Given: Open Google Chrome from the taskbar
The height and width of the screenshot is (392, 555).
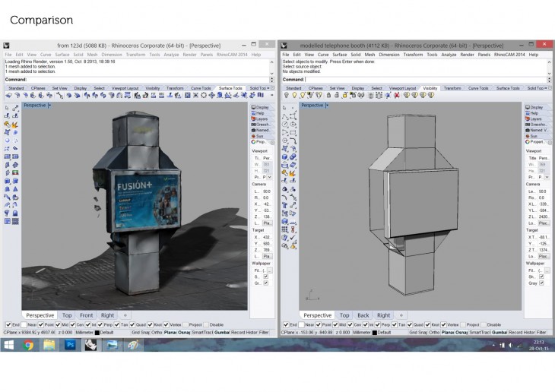Looking at the screenshot, I should pyautogui.click(x=28, y=345).
